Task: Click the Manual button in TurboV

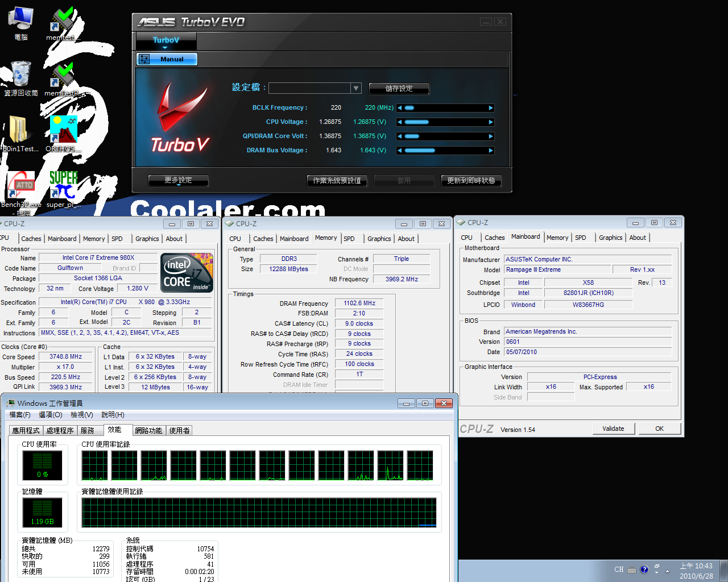Action: pyautogui.click(x=167, y=59)
